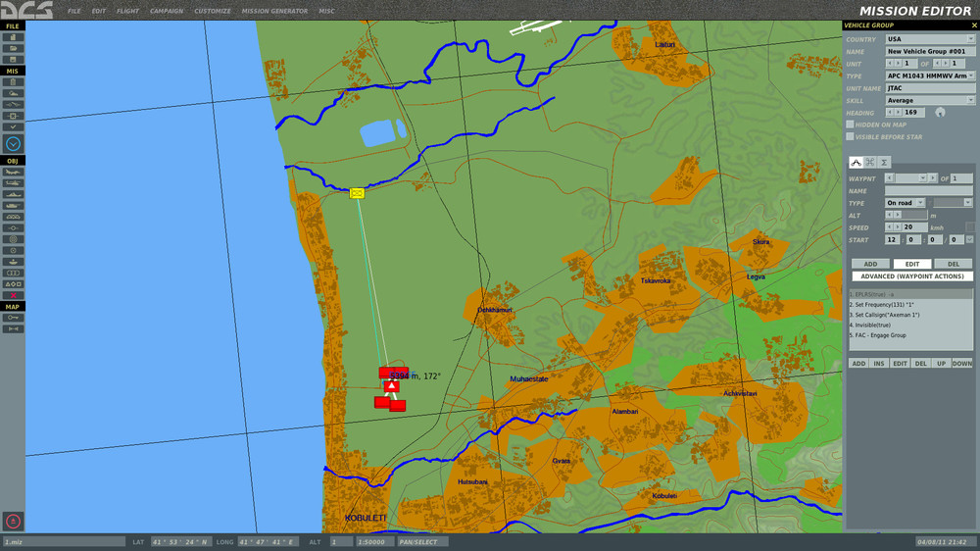This screenshot has height=551, width=980.
Task: Open the unit Type dropdown APC M1043
Action: (930, 75)
